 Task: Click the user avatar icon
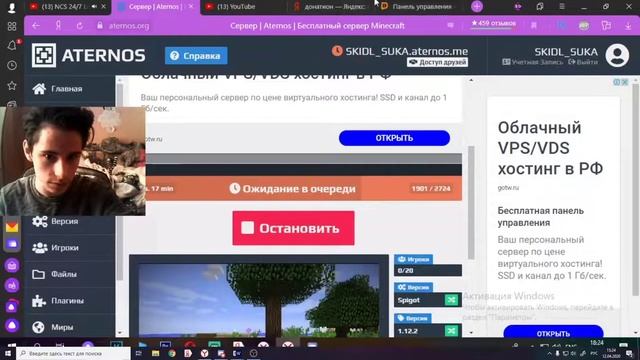point(617,55)
